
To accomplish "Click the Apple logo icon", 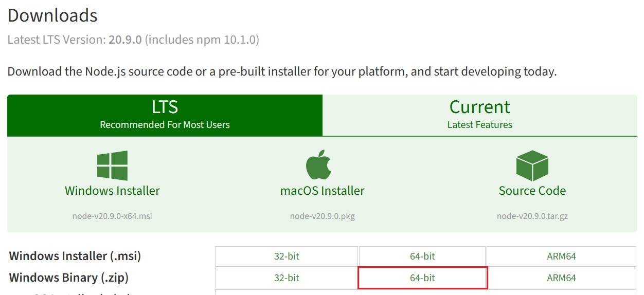I will coord(319,165).
